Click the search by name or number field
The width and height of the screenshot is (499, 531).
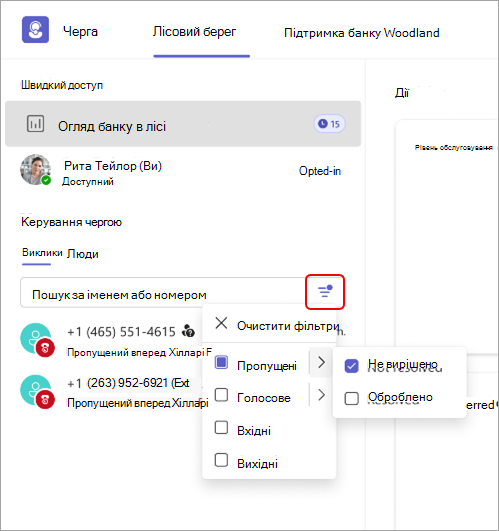[x=162, y=293]
